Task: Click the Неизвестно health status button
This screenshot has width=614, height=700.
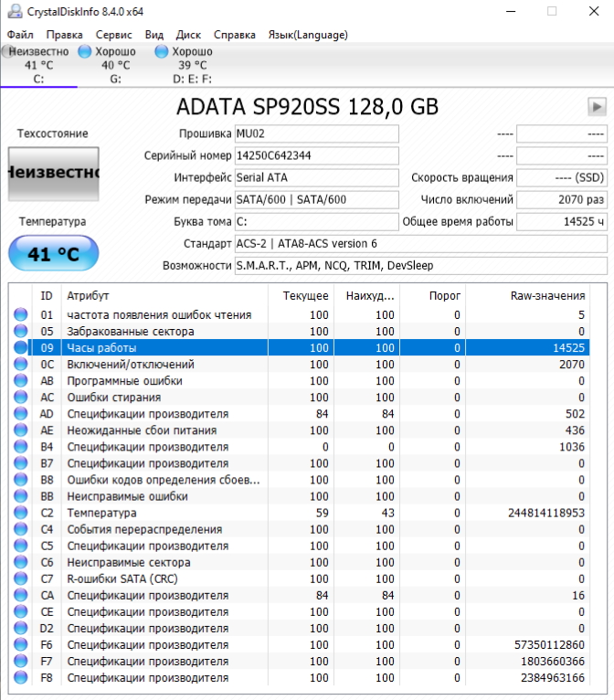Action: click(54, 174)
